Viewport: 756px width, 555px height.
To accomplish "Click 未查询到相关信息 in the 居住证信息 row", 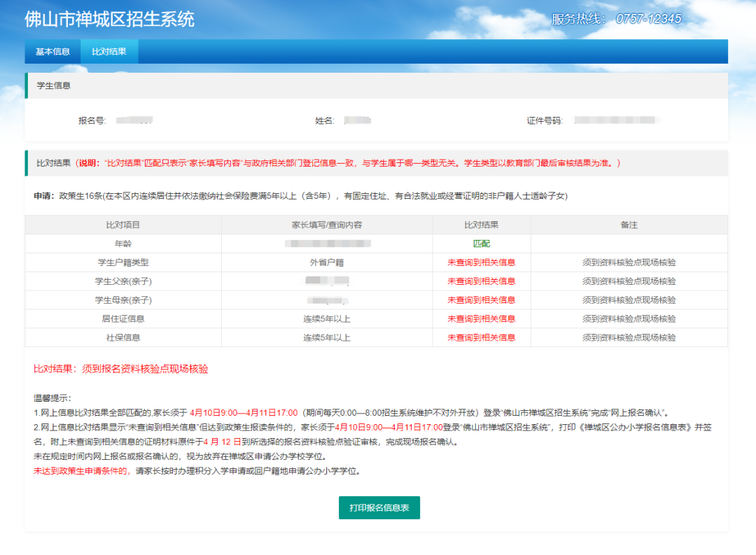I will point(481,318).
